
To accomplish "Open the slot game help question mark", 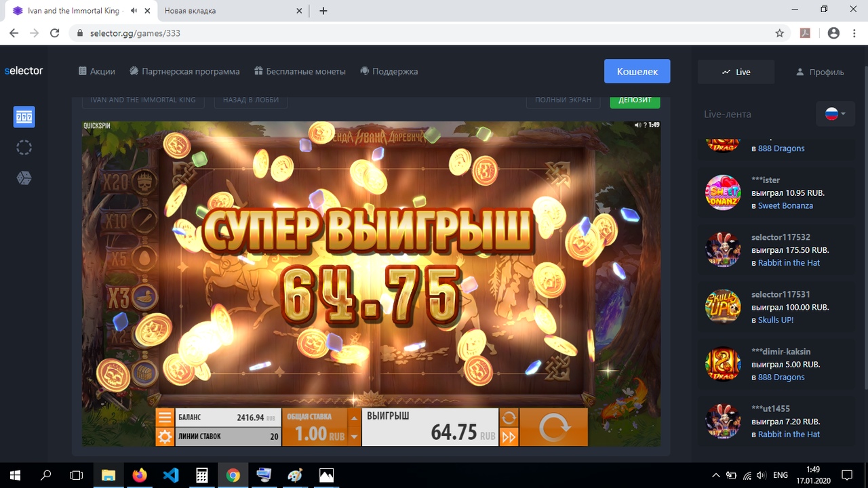I will [x=645, y=125].
